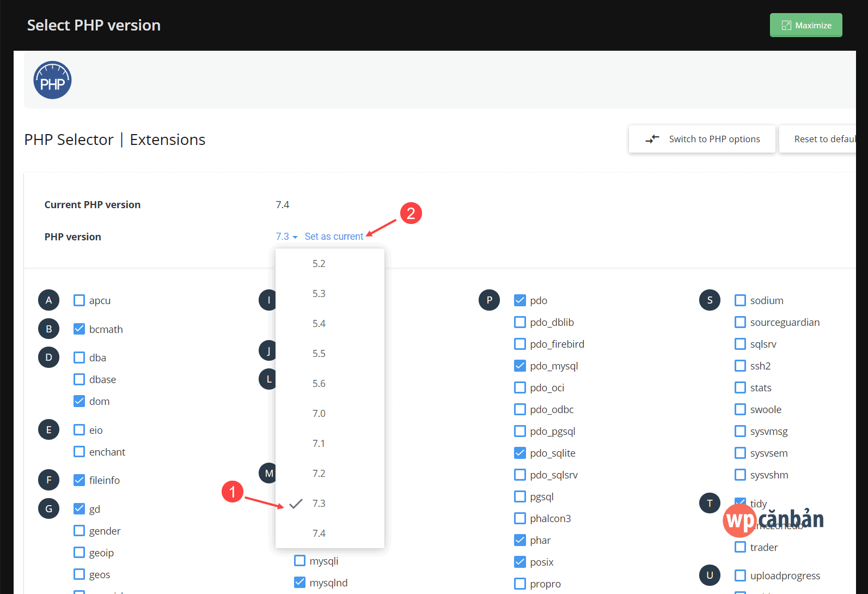Click the letter E group badge
Image resolution: width=868 pixels, height=594 pixels.
click(48, 430)
